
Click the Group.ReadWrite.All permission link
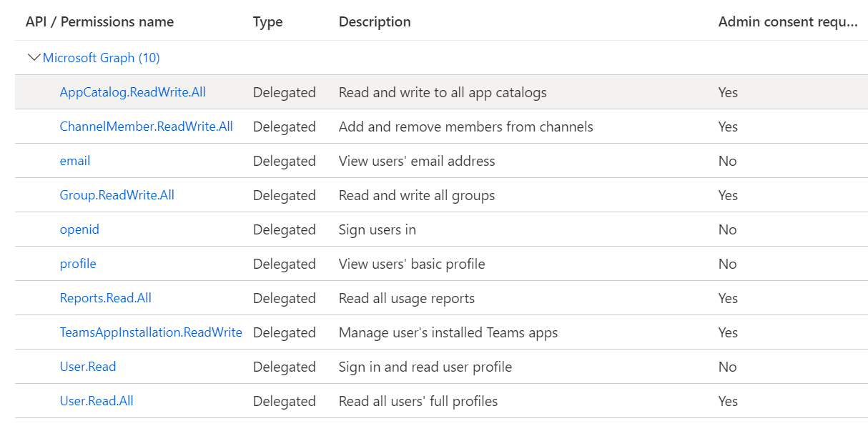(x=117, y=195)
